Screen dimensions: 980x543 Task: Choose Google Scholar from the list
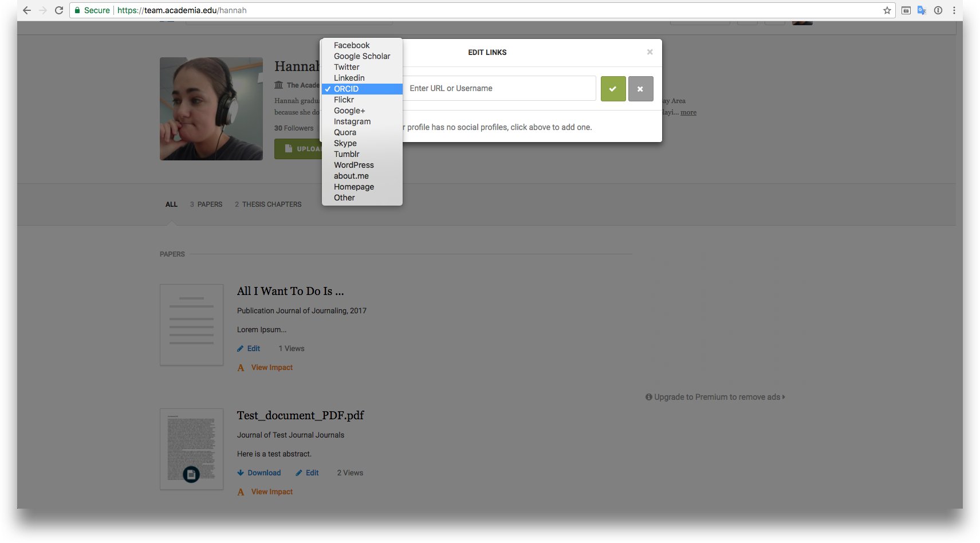(362, 56)
